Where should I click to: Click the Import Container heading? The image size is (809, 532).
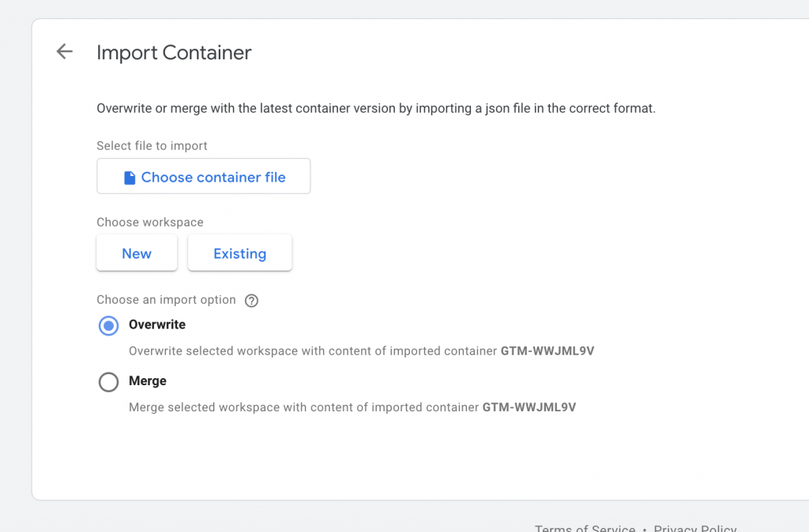coord(174,53)
